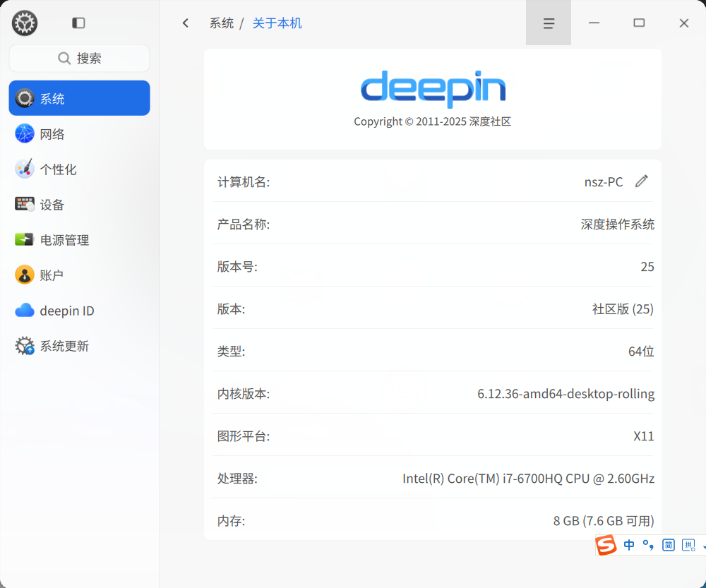This screenshot has width=706, height=588.
Task: Click the edition value 社区版 (25)
Action: click(x=623, y=309)
